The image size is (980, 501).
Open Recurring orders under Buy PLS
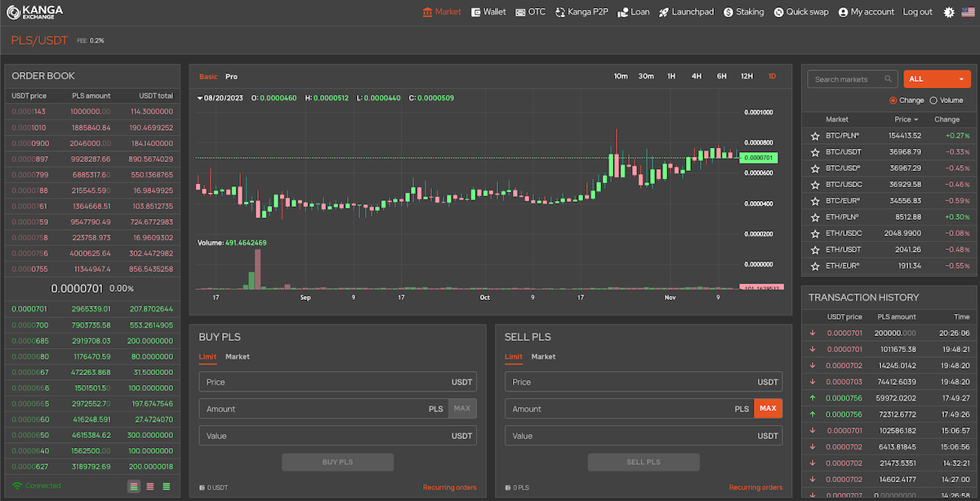coord(449,488)
